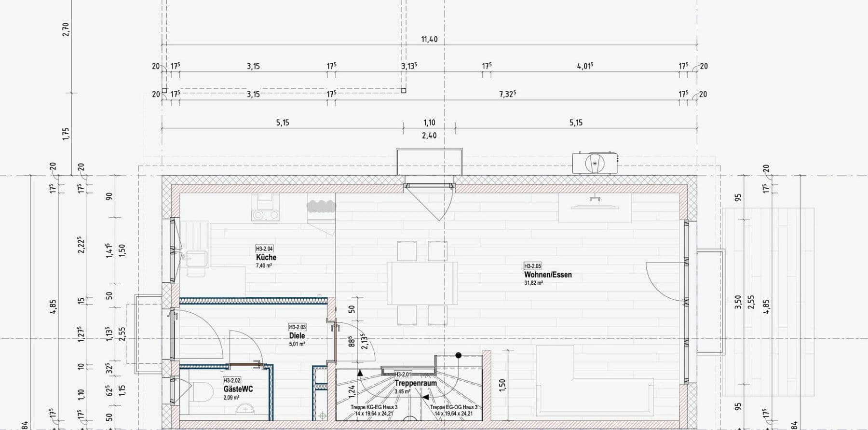Select the Küche room label

coord(266,257)
